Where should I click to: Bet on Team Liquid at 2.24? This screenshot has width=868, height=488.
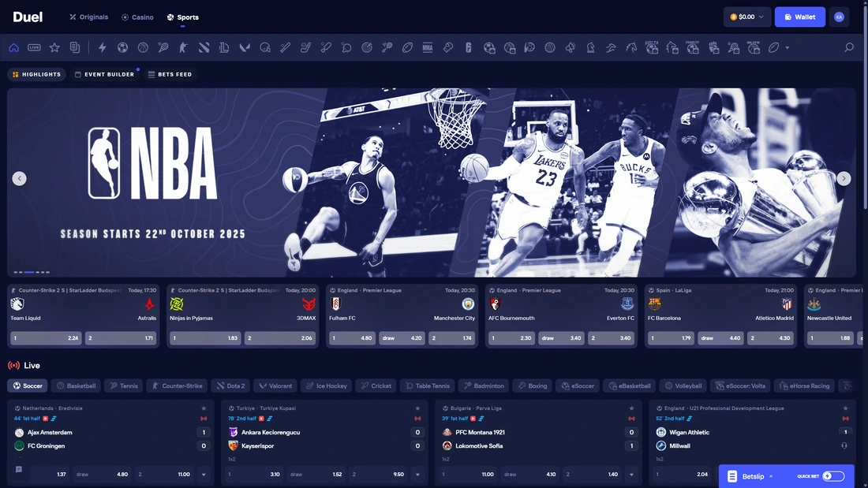pyautogui.click(x=46, y=338)
